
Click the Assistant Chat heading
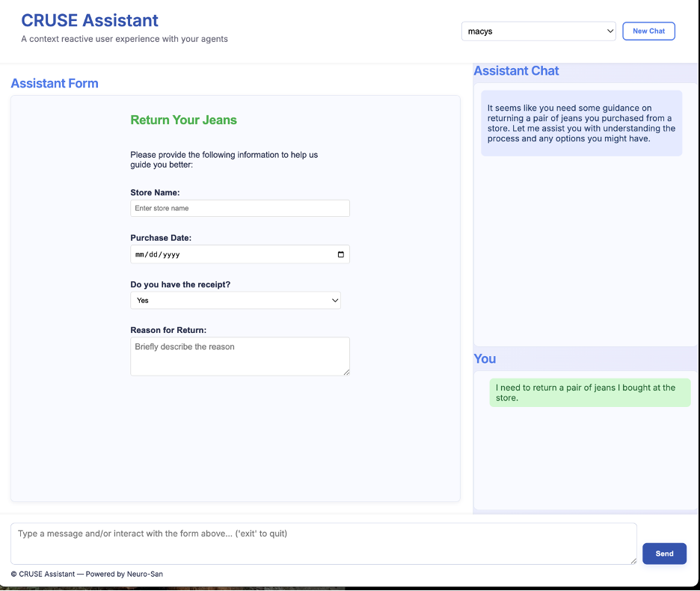tap(516, 70)
